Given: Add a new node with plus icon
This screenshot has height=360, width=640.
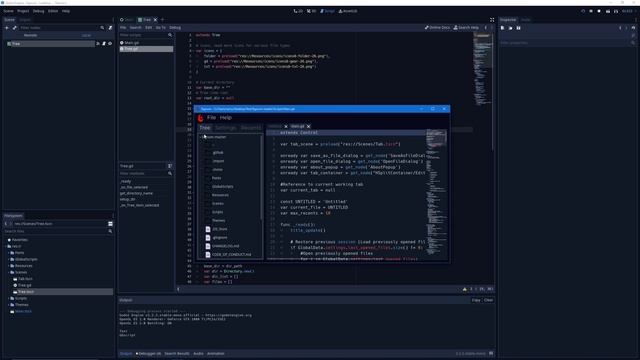Looking at the screenshot, I should tap(7, 28).
